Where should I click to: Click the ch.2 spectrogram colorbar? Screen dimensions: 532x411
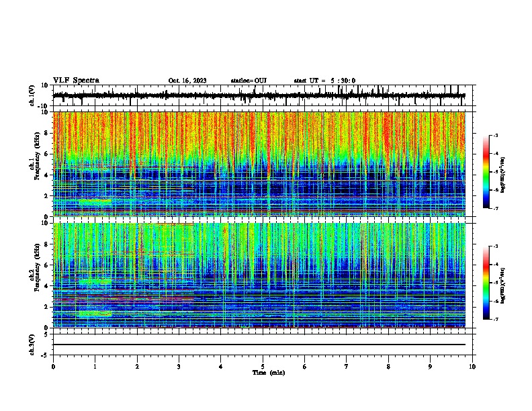(486, 283)
